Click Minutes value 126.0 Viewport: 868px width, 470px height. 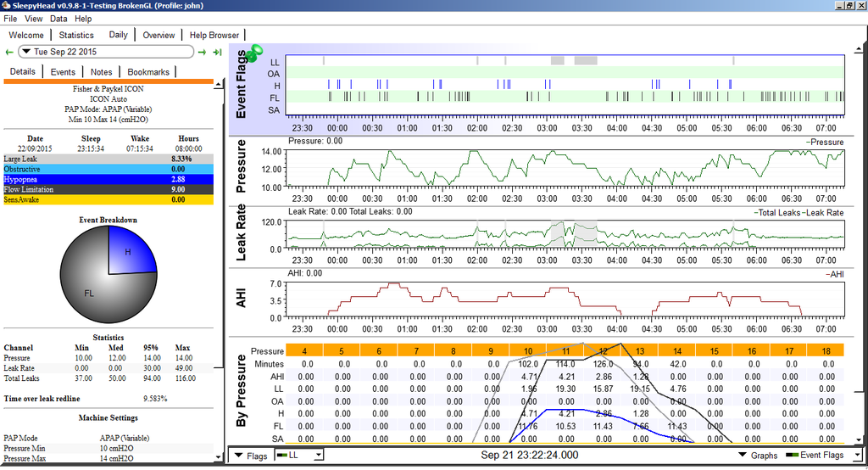pyautogui.click(x=603, y=364)
